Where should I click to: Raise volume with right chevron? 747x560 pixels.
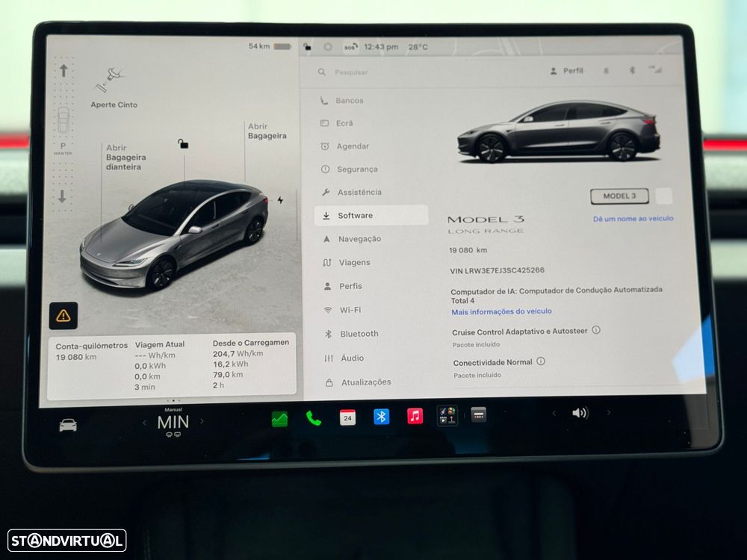click(x=608, y=412)
